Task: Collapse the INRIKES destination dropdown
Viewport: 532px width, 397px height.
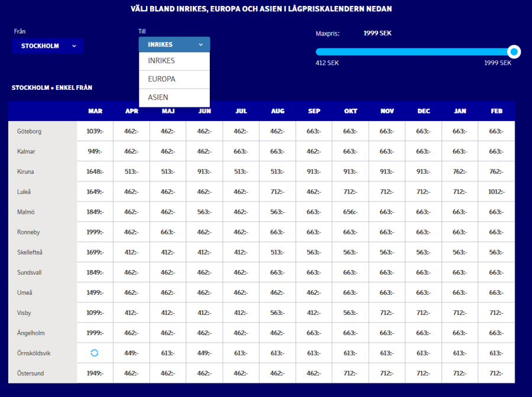Action: (174, 44)
